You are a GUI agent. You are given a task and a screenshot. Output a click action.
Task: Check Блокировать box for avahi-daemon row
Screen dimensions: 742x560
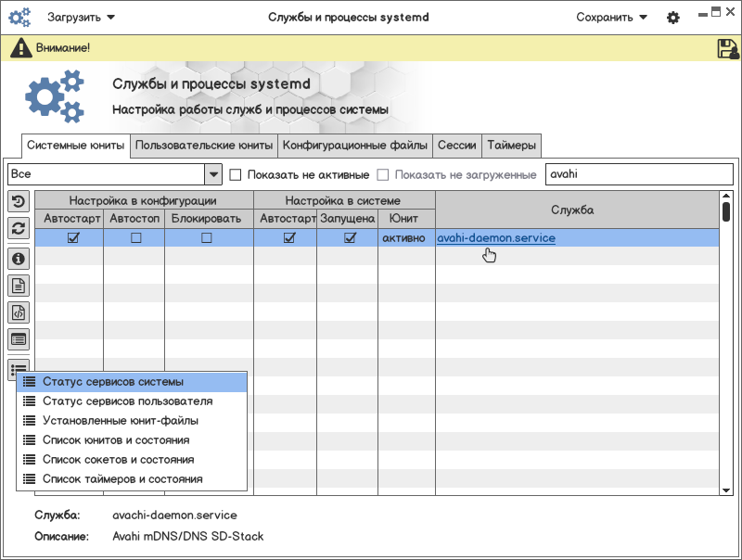click(206, 238)
